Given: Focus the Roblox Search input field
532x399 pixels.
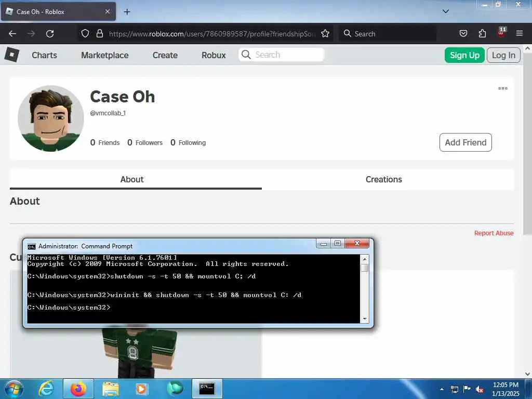Looking at the screenshot, I should coord(281,55).
